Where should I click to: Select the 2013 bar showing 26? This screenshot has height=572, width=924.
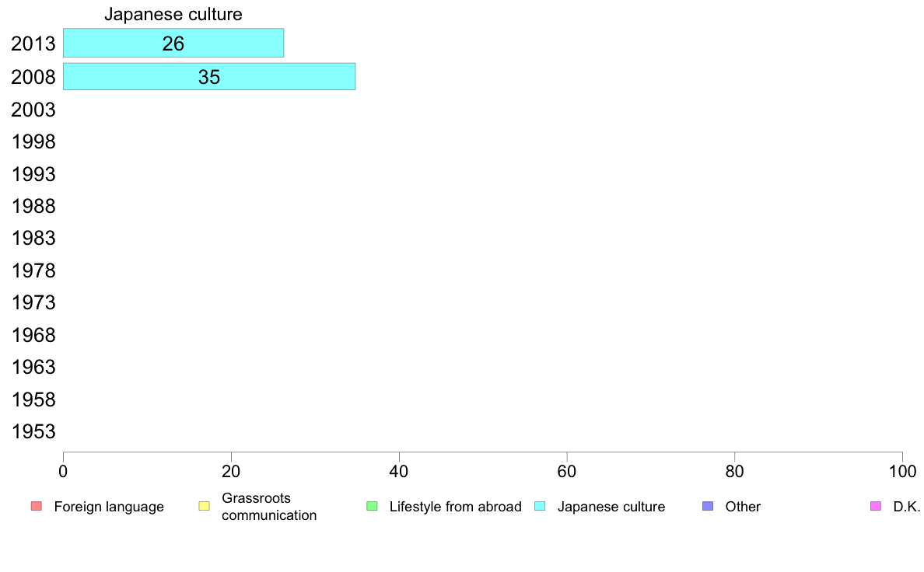coord(173,44)
